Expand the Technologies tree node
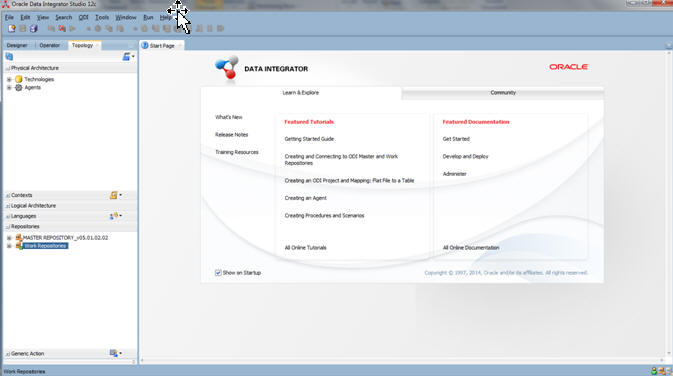Image resolution: width=673 pixels, height=376 pixels. tap(9, 79)
